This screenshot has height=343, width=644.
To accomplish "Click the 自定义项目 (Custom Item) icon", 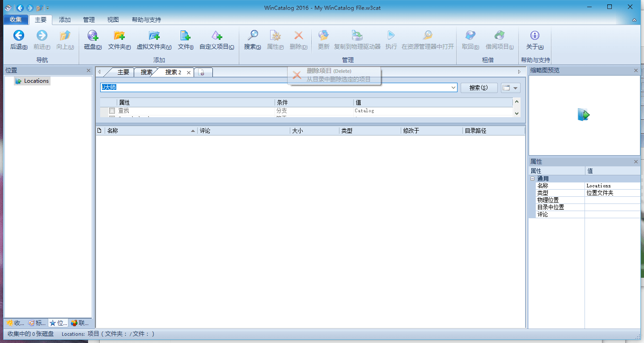I will 216,39.
